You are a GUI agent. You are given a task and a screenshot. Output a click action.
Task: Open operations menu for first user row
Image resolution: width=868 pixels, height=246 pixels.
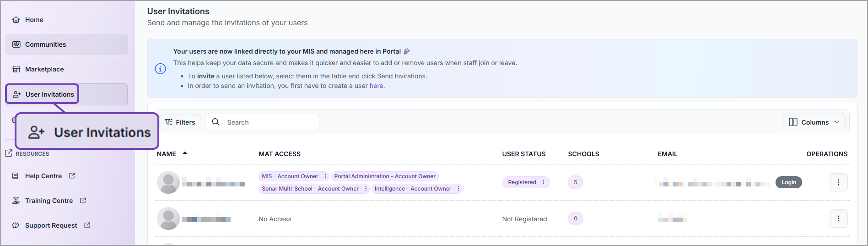(x=838, y=182)
